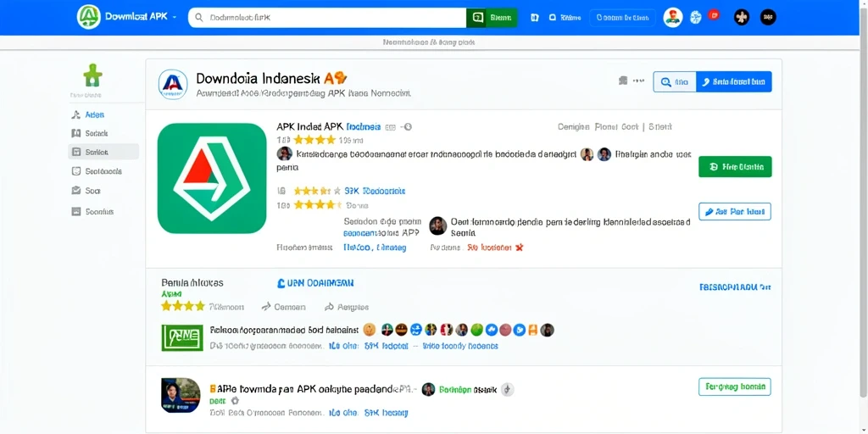Click the red link with star at description end
The height and width of the screenshot is (434, 868).
(x=495, y=248)
